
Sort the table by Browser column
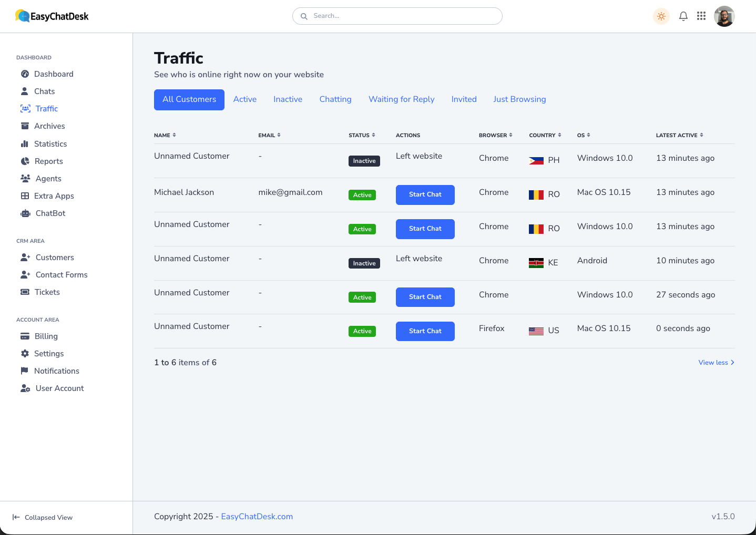click(x=495, y=135)
